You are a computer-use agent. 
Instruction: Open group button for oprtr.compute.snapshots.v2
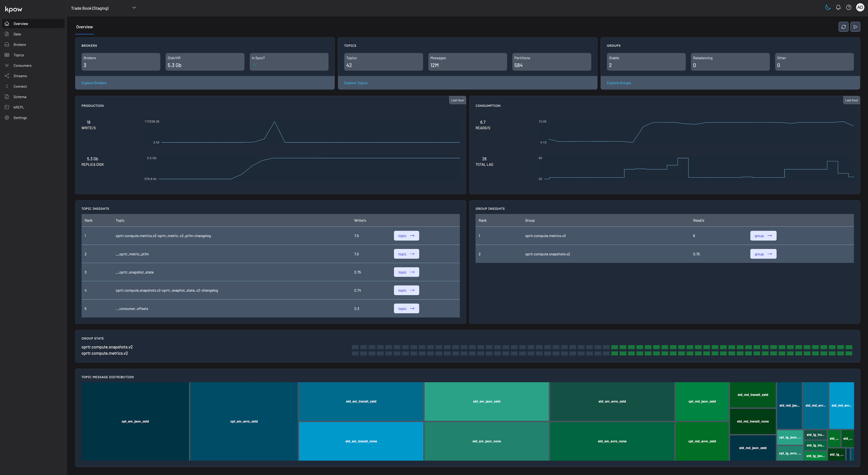pyautogui.click(x=763, y=254)
